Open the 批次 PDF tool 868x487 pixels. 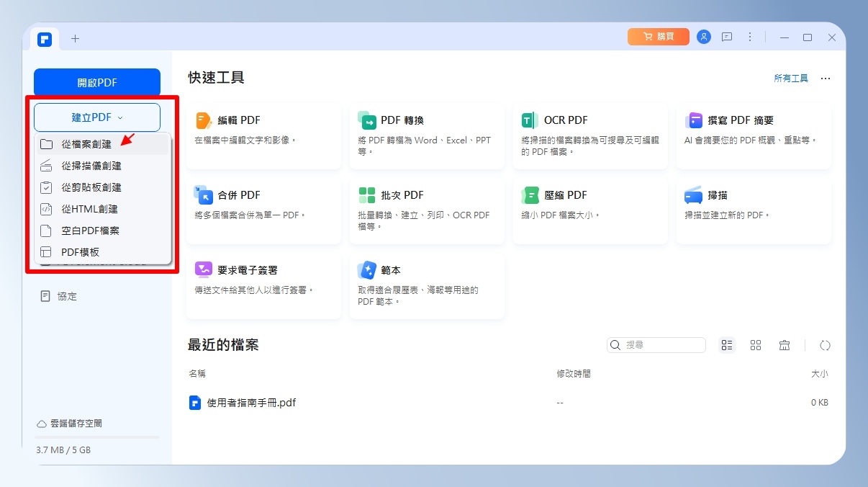427,212
